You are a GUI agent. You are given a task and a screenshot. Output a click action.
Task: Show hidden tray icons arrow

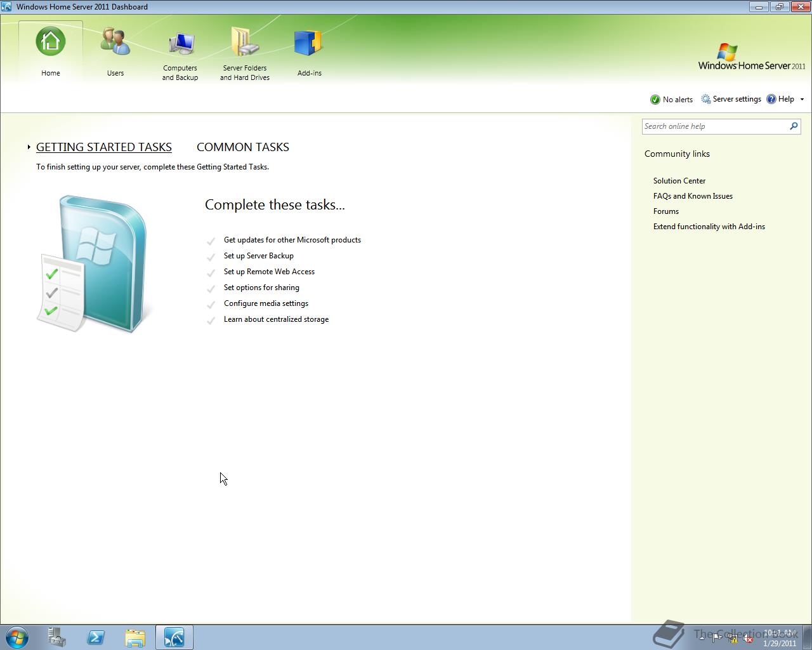[702, 637]
